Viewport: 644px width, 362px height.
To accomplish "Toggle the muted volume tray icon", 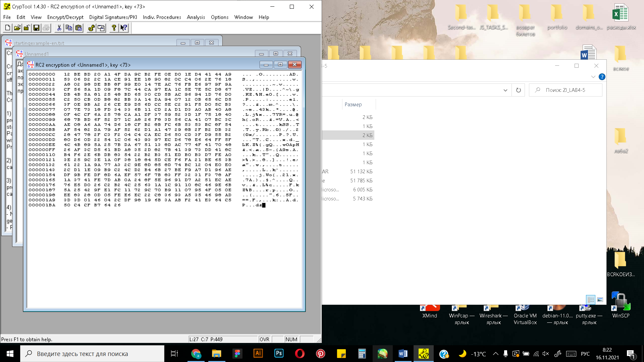I will coord(546,354).
